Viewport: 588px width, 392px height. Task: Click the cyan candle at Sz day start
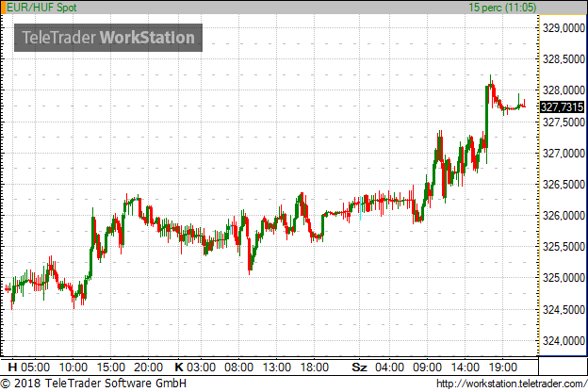pyautogui.click(x=360, y=208)
